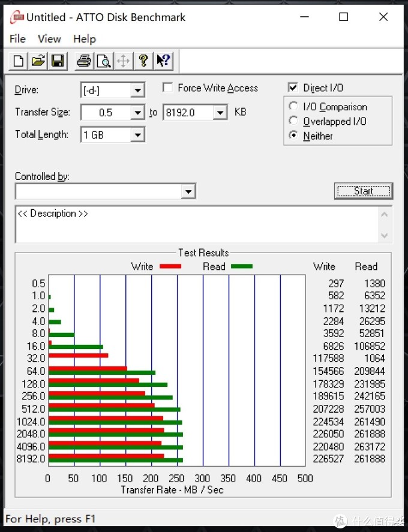This screenshot has width=408, height=532.
Task: Close the ATTO Disk Benchmark window
Action: coord(383,17)
